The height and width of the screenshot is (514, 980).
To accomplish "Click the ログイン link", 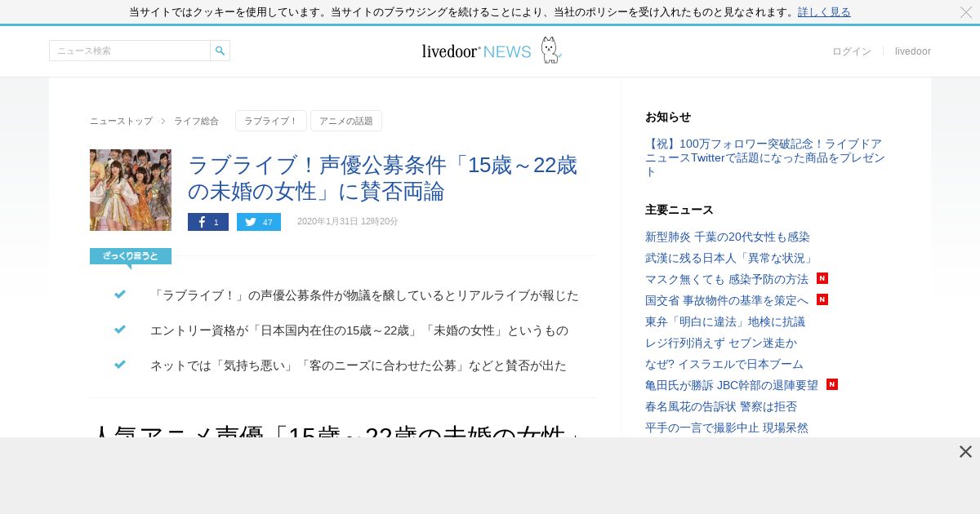I will (852, 51).
